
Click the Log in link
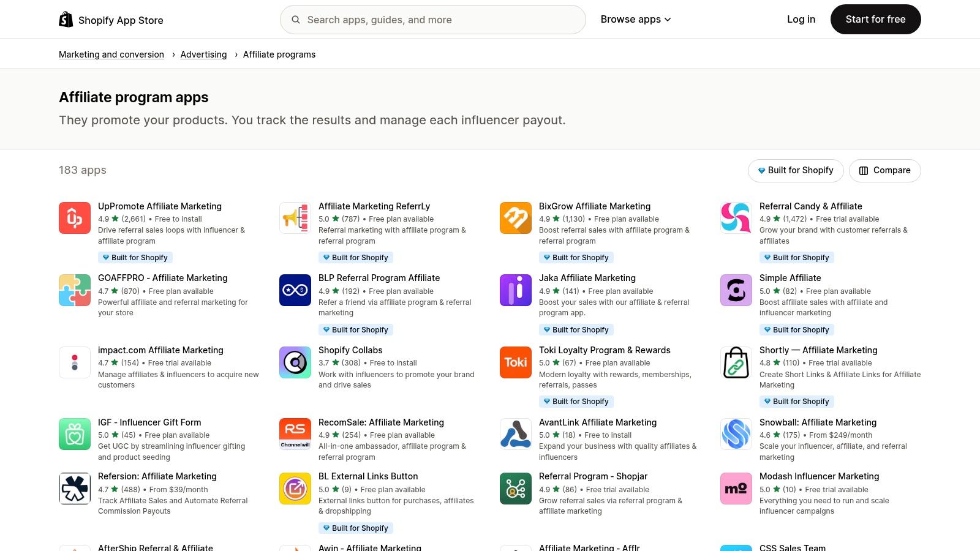[x=801, y=20]
